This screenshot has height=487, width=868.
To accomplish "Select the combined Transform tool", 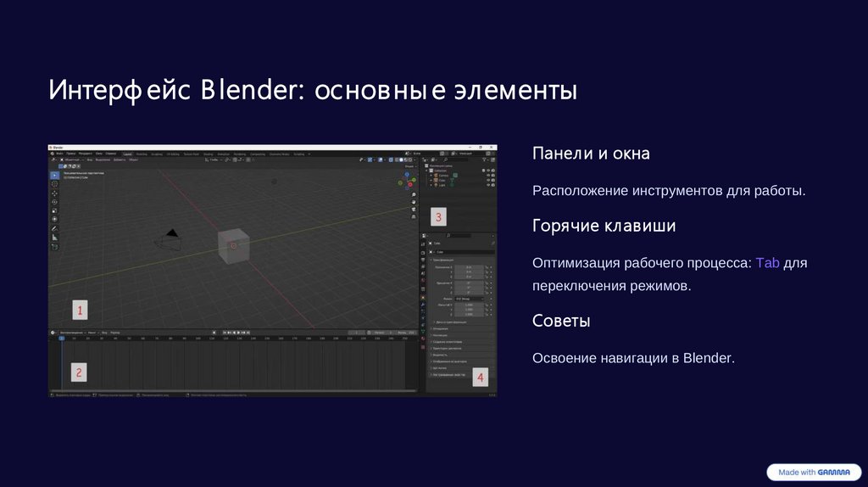I will (54, 220).
